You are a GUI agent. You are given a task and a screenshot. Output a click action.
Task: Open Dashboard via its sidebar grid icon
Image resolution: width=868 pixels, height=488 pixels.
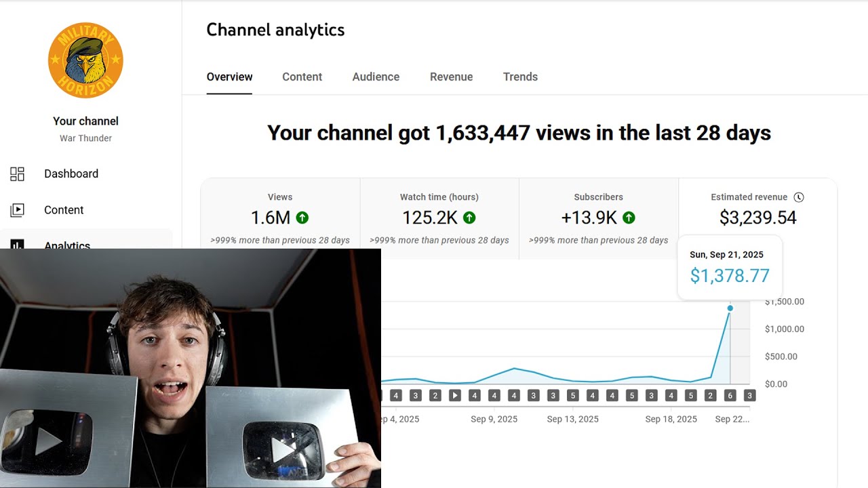(x=18, y=174)
